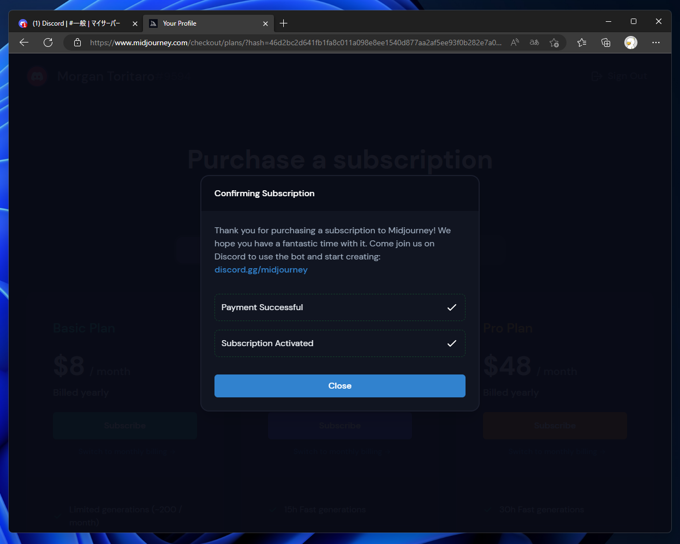The width and height of the screenshot is (680, 544).
Task: Open a new browser tab
Action: [283, 23]
